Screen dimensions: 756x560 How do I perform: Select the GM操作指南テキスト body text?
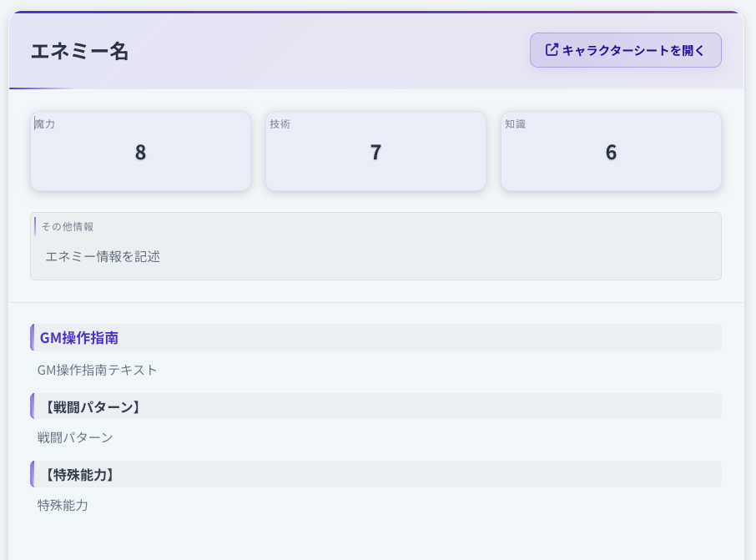[98, 370]
